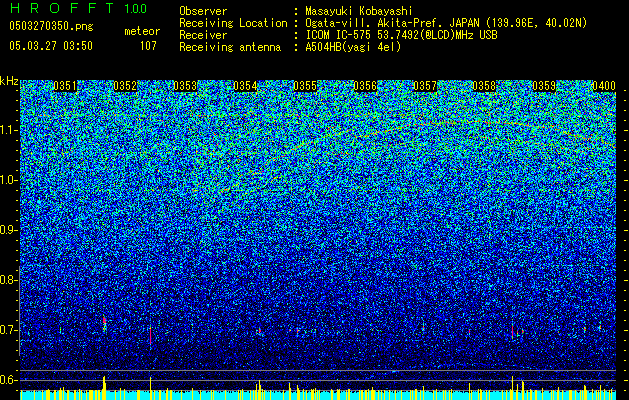Click the 0.6 frequency axis label
The width and height of the screenshot is (629, 400).
pos(8,380)
